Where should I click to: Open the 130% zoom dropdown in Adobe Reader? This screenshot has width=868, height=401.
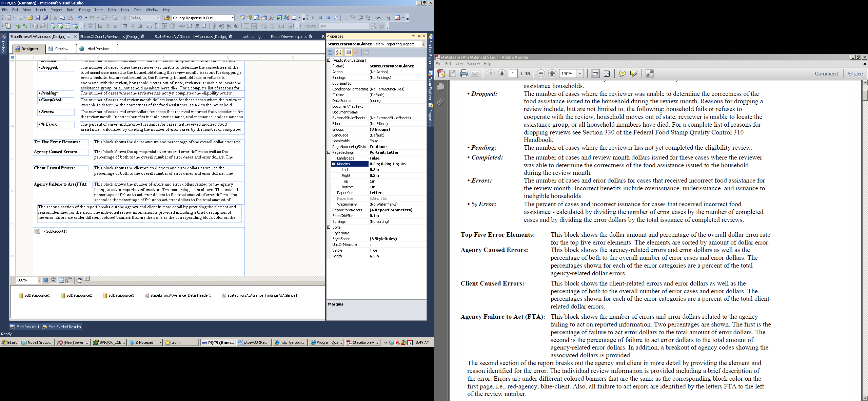click(580, 73)
